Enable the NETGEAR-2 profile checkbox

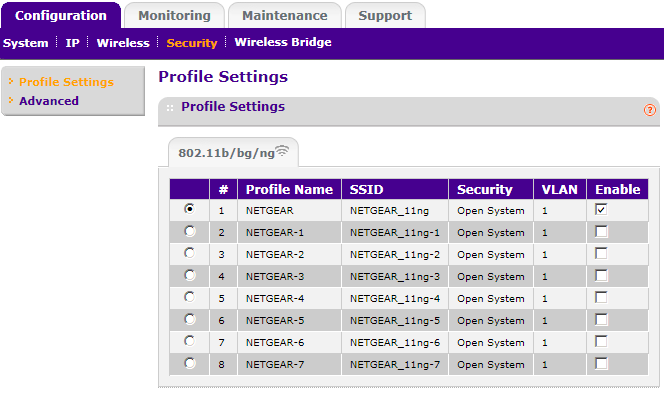coord(601,253)
